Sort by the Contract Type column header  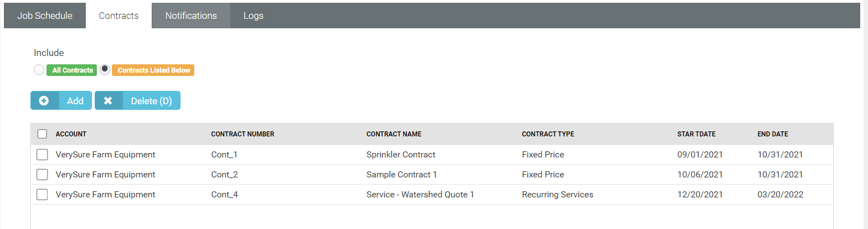coord(547,134)
